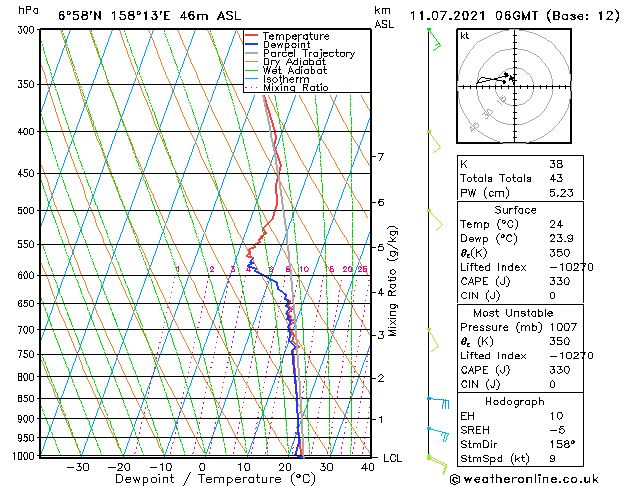Click the Dewpoint legend entry
The height and width of the screenshot is (486, 629).
[x=287, y=45]
